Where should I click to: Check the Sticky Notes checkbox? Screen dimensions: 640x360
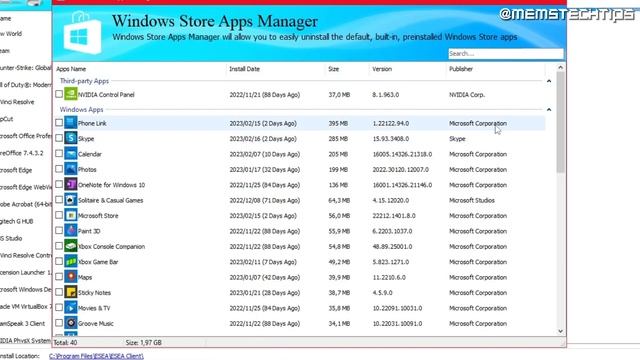click(x=59, y=292)
